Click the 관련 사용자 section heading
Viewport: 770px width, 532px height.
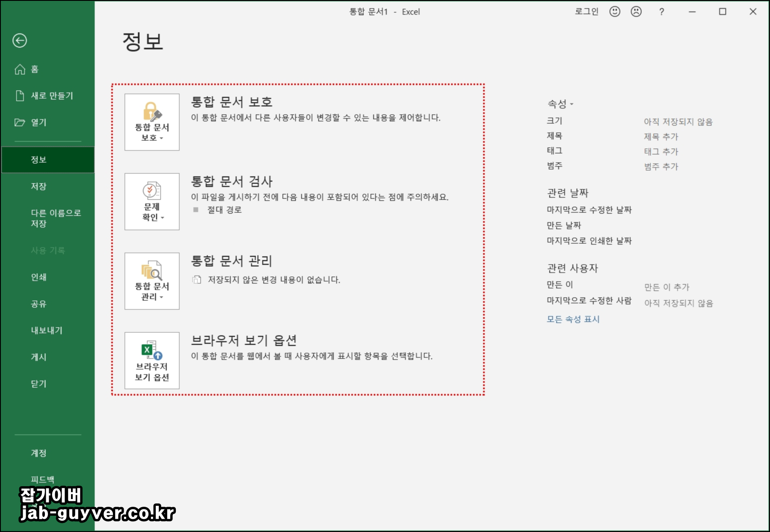[572, 269]
